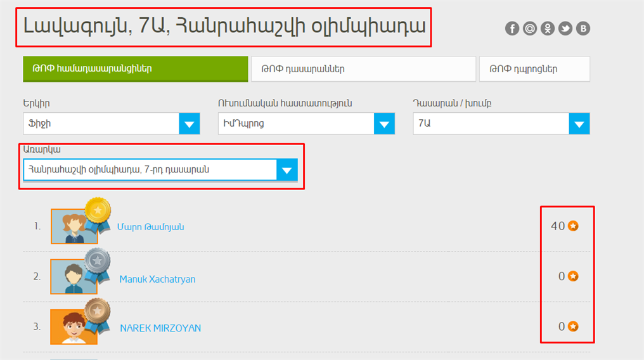Viewport: 644px width, 360px height.
Task: Click the star icon in Manuk Xachatryan's row
Action: (573, 276)
